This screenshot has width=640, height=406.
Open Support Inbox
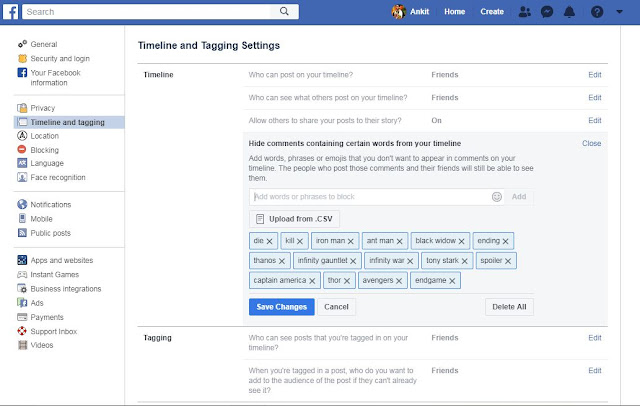(x=53, y=331)
